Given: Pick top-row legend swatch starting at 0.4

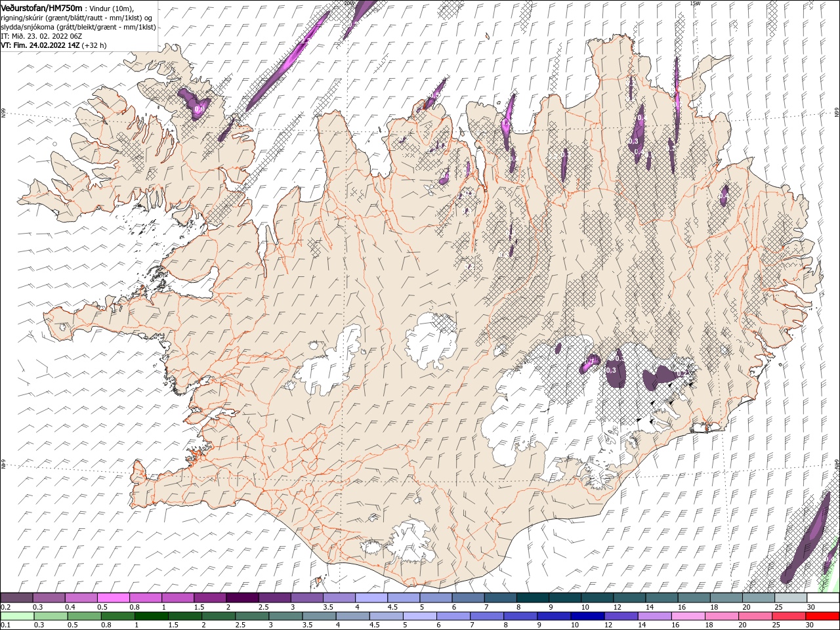Looking at the screenshot, I should click(x=81, y=598).
